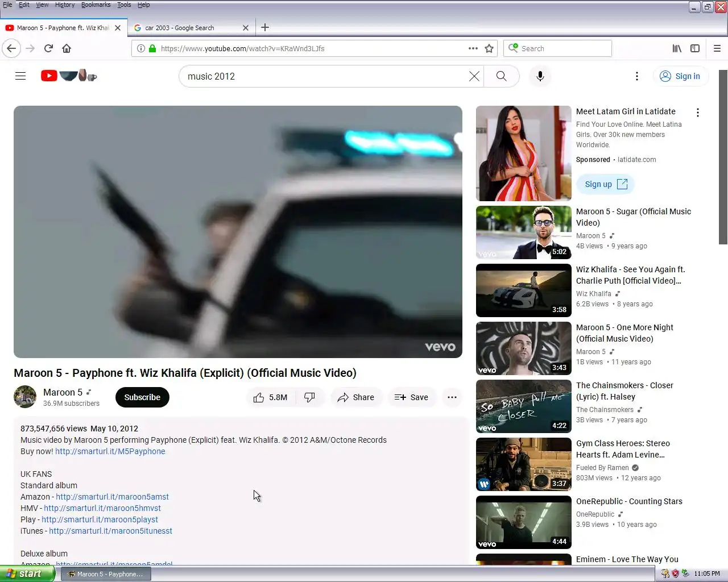Open the History menu
This screenshot has height=582, width=728.
click(65, 5)
